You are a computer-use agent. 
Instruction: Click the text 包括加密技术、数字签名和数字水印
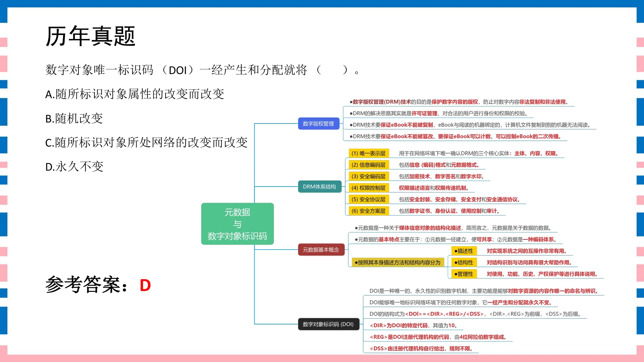pos(442,176)
